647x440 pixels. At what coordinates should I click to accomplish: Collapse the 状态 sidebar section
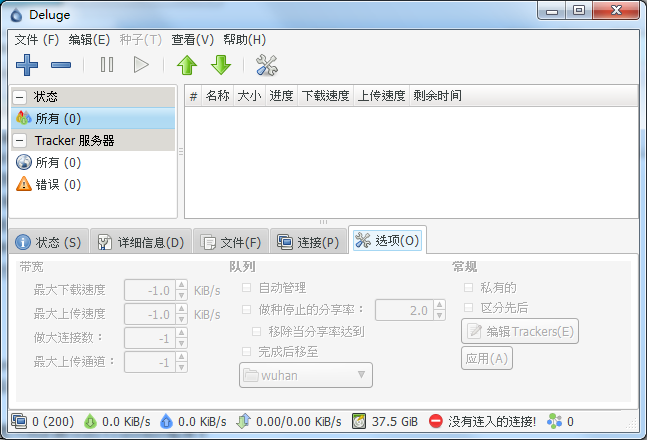click(19, 97)
